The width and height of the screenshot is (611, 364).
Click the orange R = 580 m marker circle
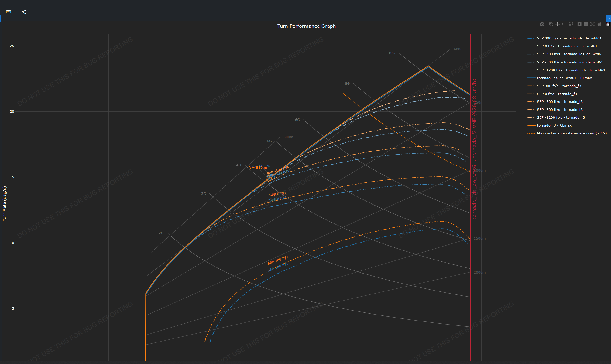tap(269, 179)
